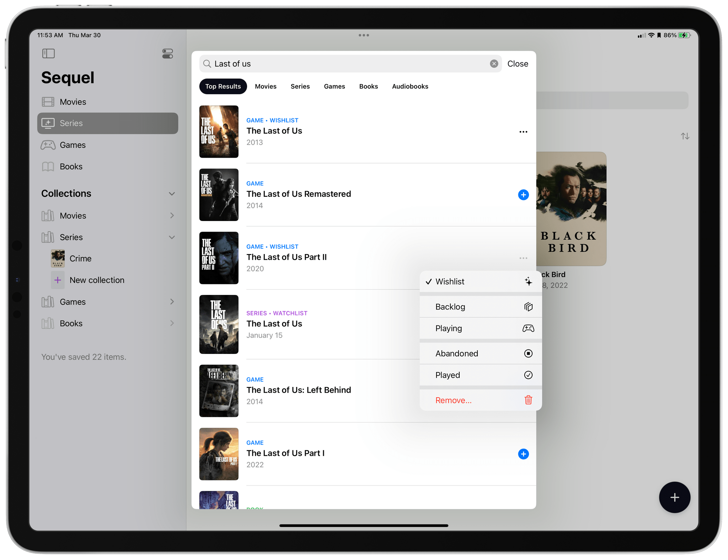728x560 pixels.
Task: Switch to the Movies search tab
Action: [x=266, y=86]
